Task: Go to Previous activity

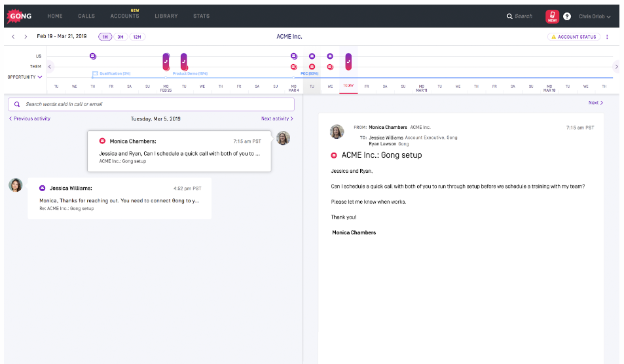Action: pos(30,118)
